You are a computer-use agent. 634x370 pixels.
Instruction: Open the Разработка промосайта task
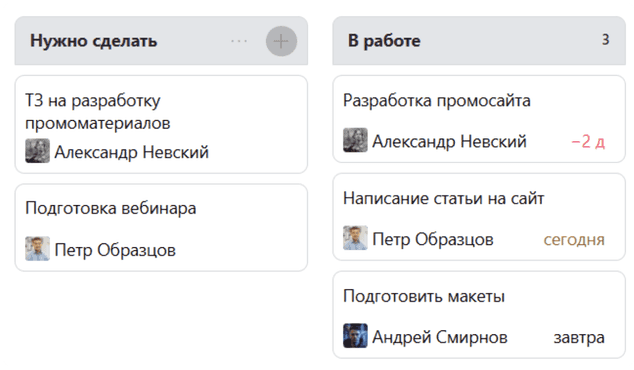(479, 119)
